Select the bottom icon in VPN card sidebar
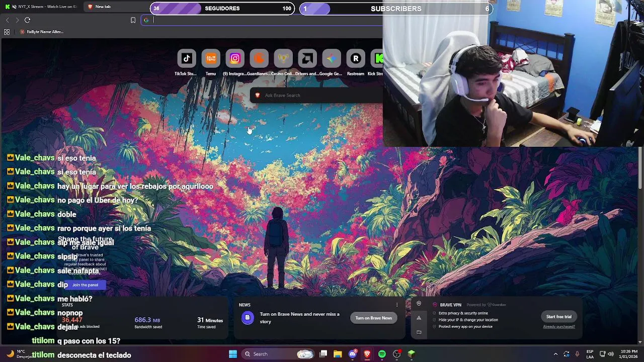 pos(419,332)
